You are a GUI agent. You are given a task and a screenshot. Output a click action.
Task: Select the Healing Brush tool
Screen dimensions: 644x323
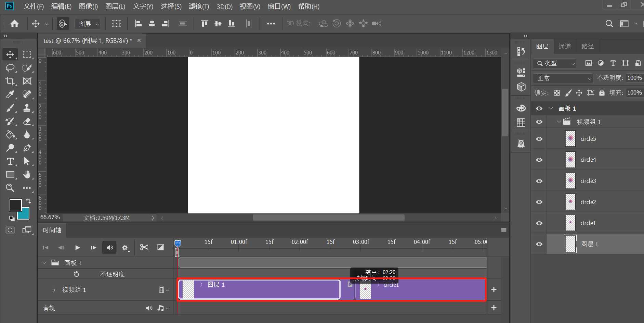pyautogui.click(x=27, y=94)
